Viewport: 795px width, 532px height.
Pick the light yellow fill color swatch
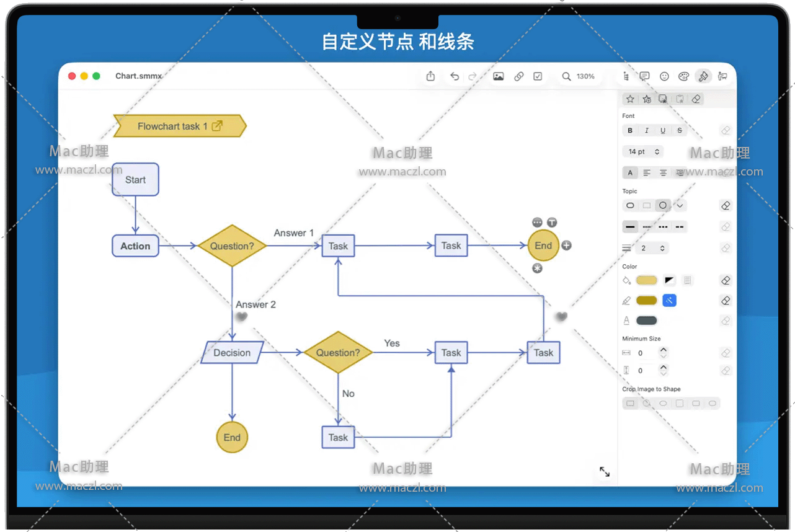pyautogui.click(x=646, y=280)
